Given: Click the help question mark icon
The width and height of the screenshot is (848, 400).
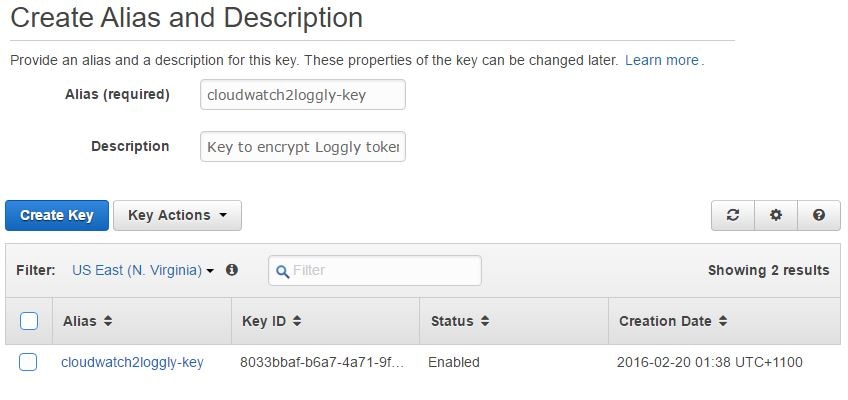Looking at the screenshot, I should (819, 215).
